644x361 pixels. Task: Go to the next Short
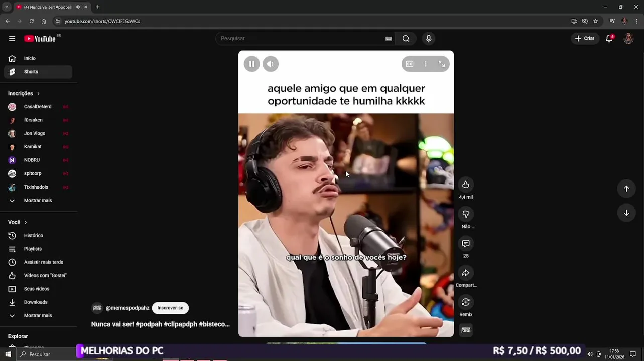626,213
